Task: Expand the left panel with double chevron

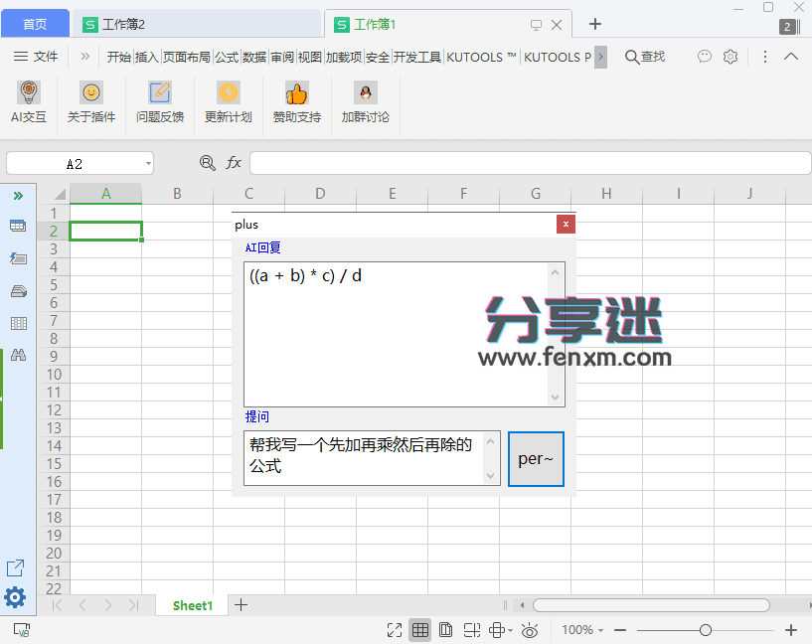Action: coord(18,195)
